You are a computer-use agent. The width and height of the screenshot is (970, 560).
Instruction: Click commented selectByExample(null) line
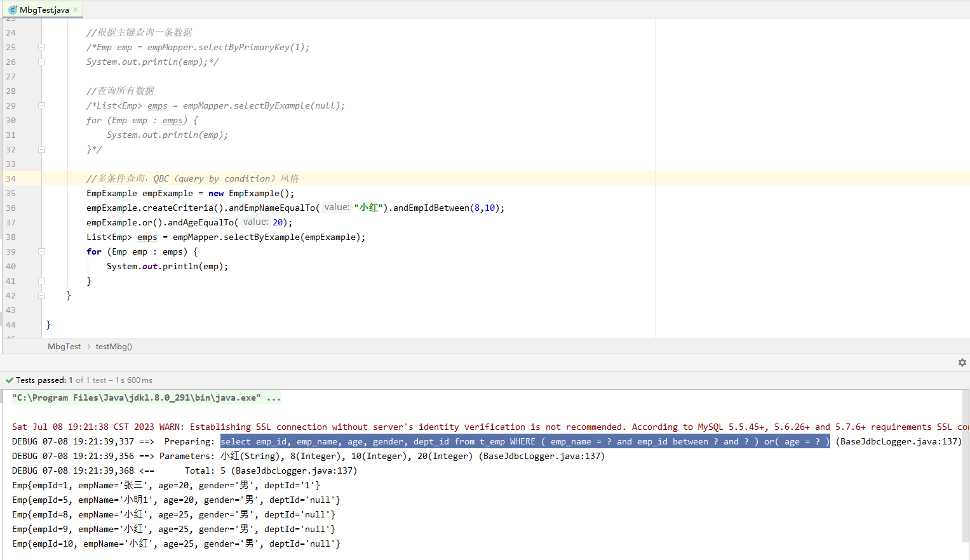(x=215, y=105)
